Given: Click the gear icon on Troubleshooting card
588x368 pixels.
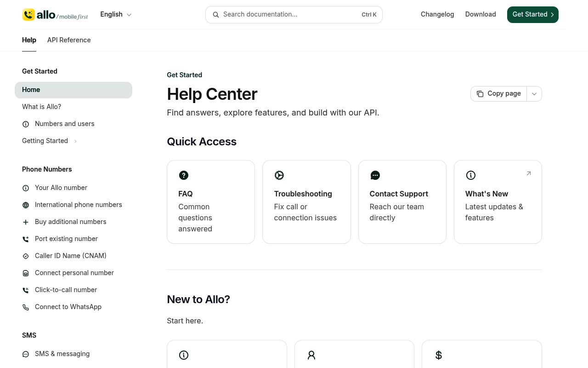Looking at the screenshot, I should (x=279, y=175).
